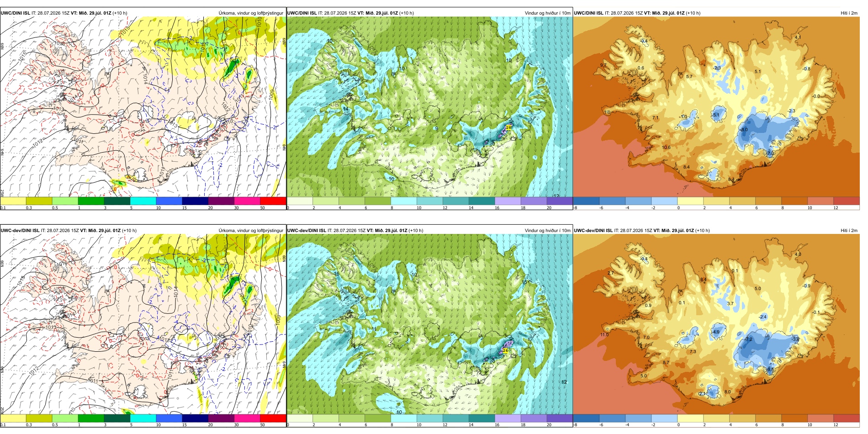Pick the pale yellow 0.1 swatch in UWC/DINI precipitation legend
The height and width of the screenshot is (434, 868).
click(x=13, y=201)
